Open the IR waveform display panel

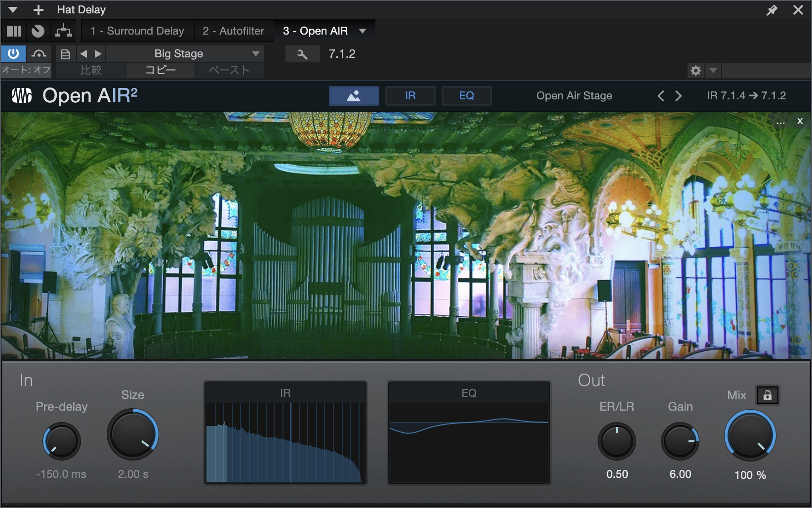click(285, 433)
